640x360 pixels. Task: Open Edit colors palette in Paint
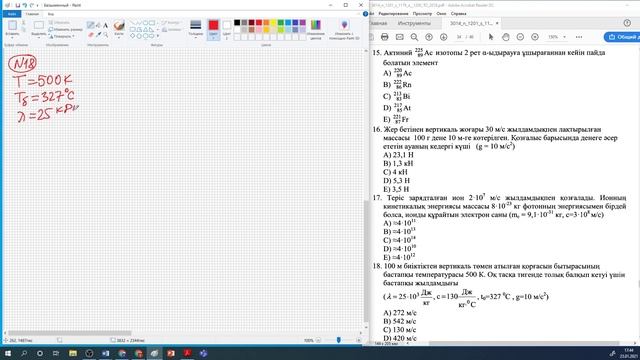coord(316,29)
